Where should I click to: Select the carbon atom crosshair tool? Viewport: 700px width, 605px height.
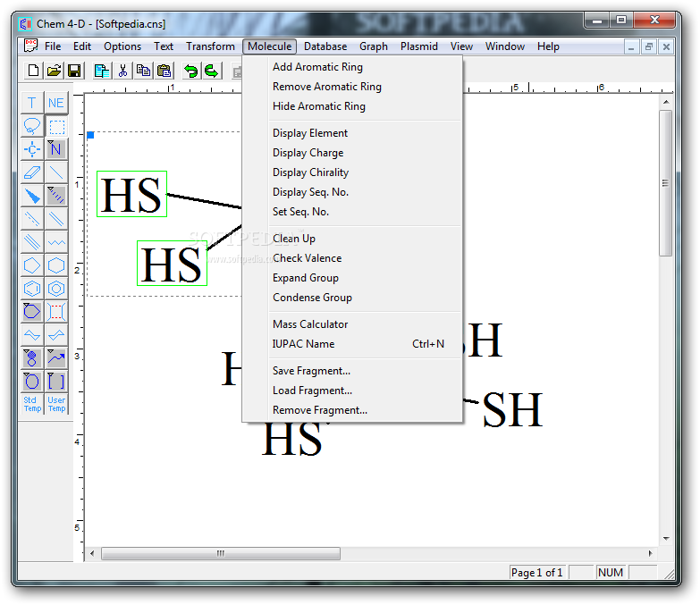[32, 149]
